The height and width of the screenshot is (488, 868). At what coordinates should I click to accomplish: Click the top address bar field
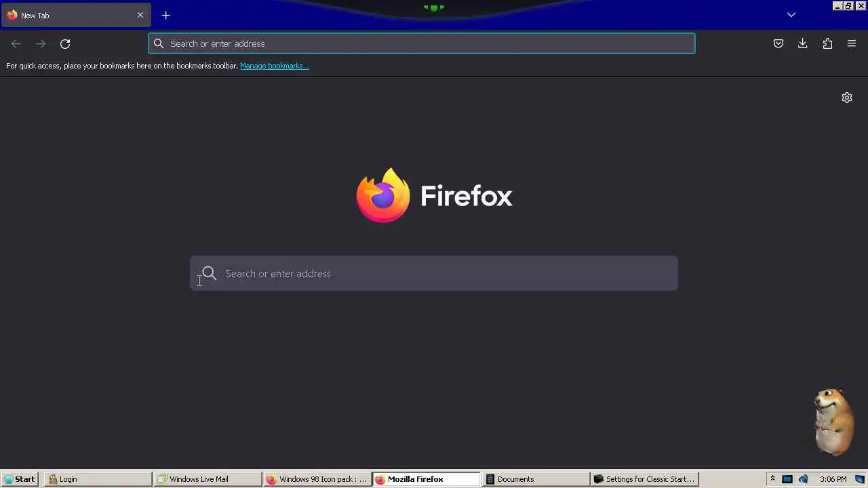(422, 43)
